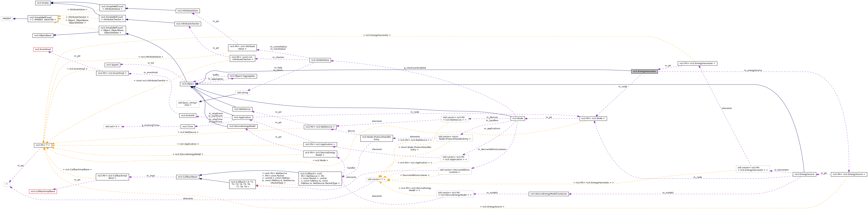The width and height of the screenshot is (868, 209).
Task: Click the m_harvesters edge label
Action: pos(781,170)
